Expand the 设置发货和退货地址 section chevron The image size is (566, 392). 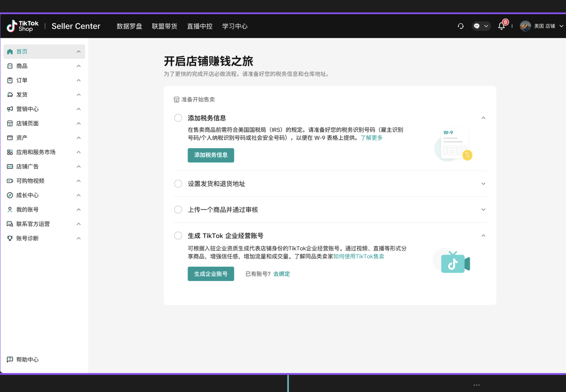(483, 184)
